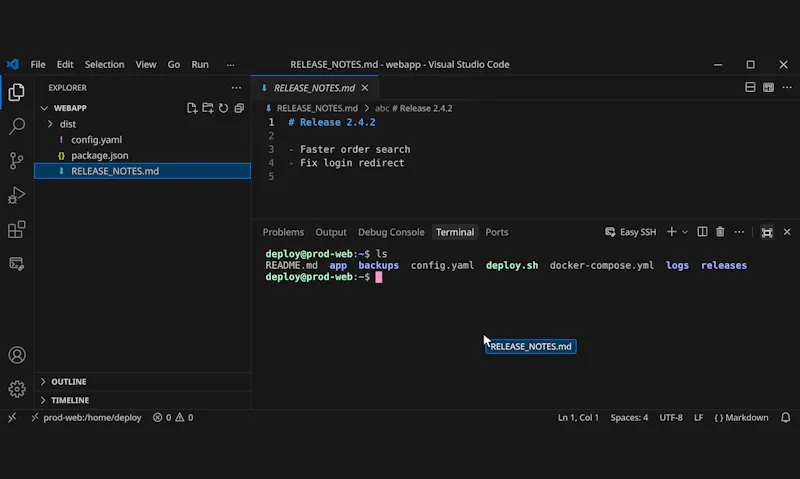800x479 pixels.
Task: Switch to the Ports panel tab
Action: [496, 232]
